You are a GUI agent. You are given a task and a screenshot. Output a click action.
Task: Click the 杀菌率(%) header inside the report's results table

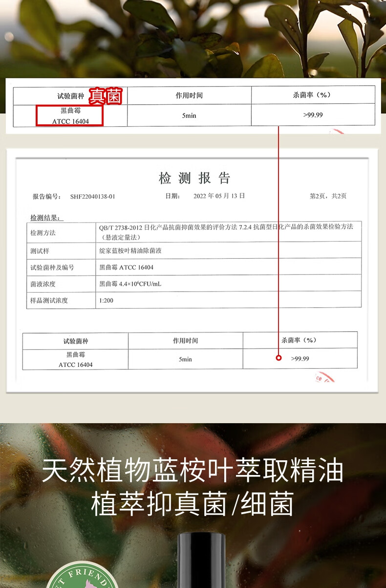[x=300, y=340]
